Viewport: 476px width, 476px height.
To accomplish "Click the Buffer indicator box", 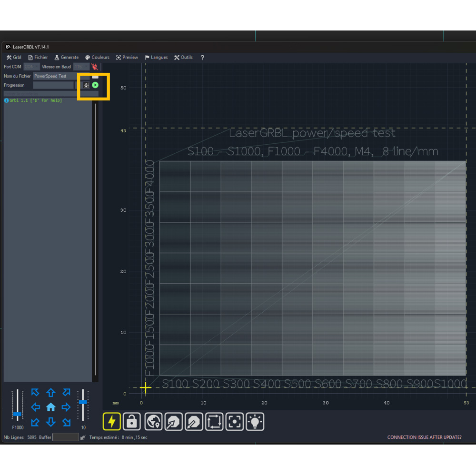I will pos(66,437).
